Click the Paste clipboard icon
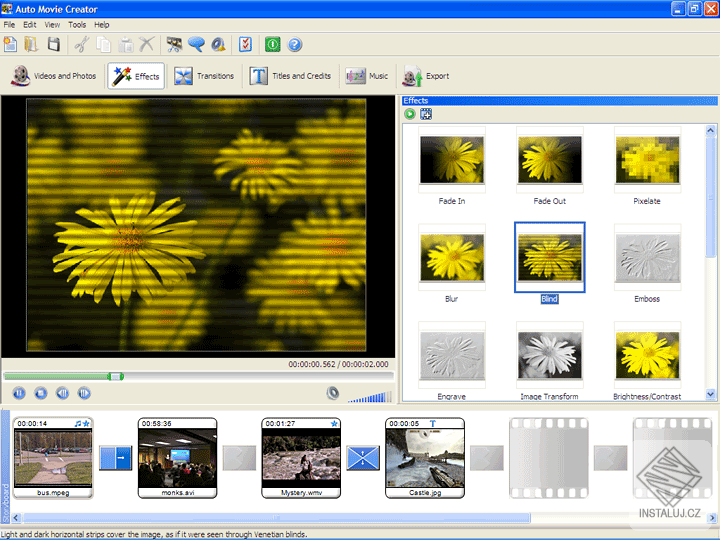Screen dimensions: 720x540 [125, 45]
